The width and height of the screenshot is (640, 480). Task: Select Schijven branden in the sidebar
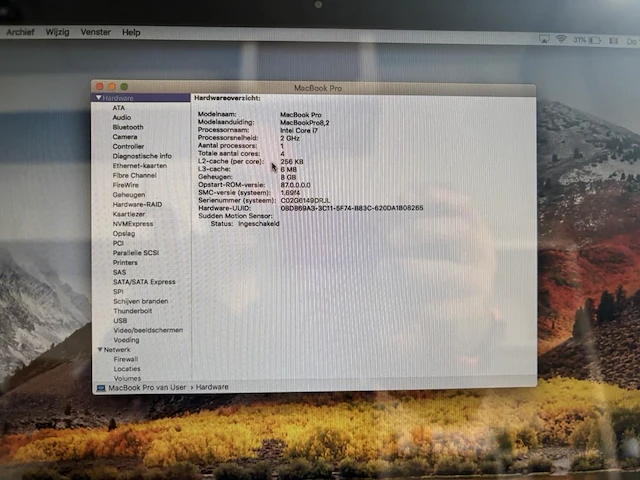coord(141,301)
